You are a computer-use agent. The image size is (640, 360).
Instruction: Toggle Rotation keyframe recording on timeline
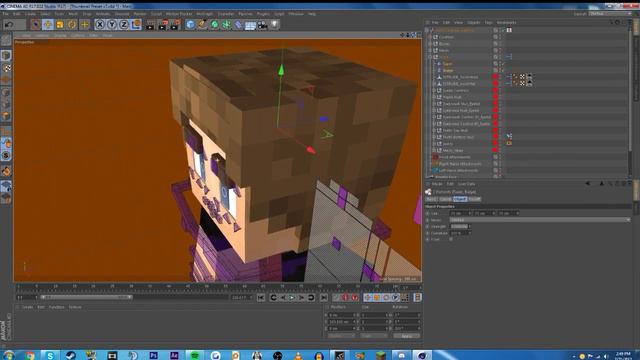(x=386, y=298)
